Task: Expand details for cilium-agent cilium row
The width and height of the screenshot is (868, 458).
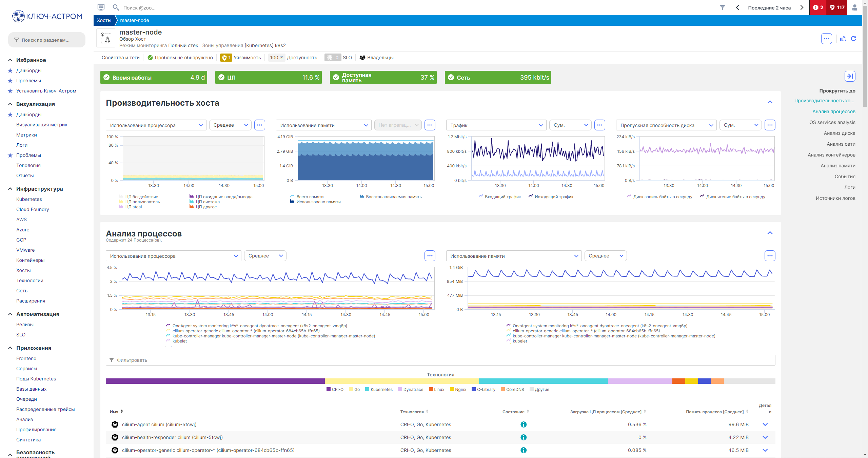Action: point(765,424)
